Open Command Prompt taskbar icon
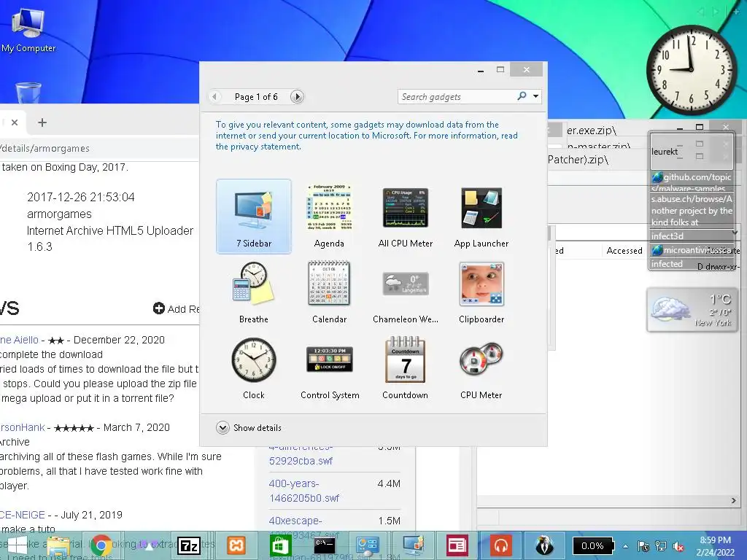 click(325, 545)
